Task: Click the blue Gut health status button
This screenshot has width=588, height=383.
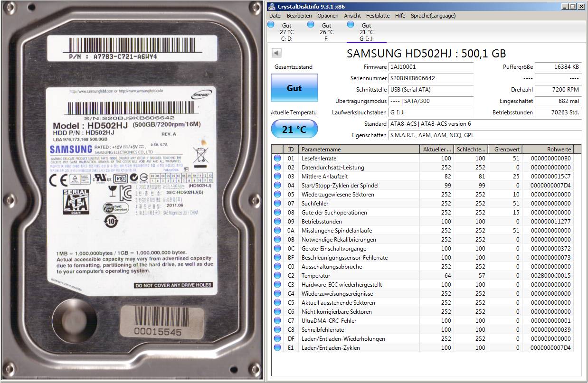Action: [294, 88]
